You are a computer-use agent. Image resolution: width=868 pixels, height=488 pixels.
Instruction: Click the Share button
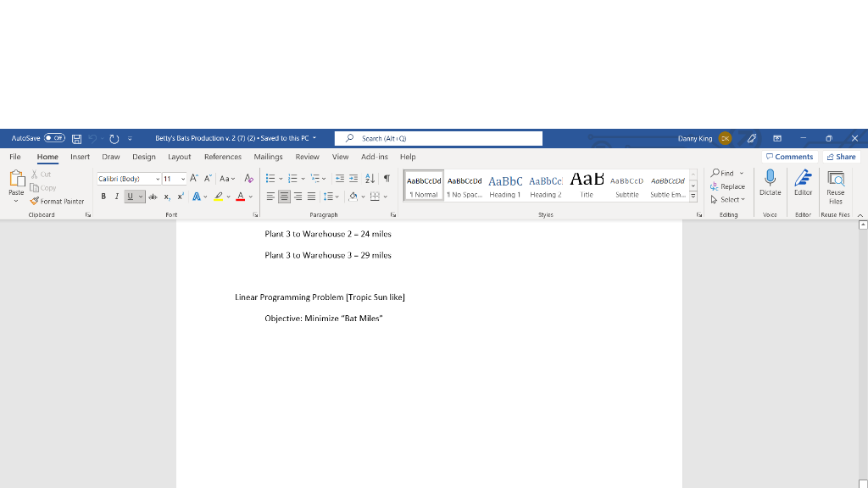point(842,157)
